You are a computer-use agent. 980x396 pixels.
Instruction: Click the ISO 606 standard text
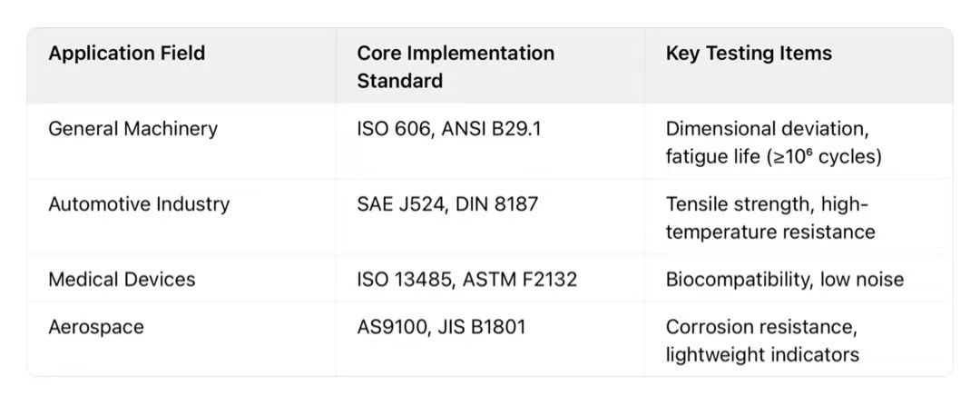(x=395, y=129)
